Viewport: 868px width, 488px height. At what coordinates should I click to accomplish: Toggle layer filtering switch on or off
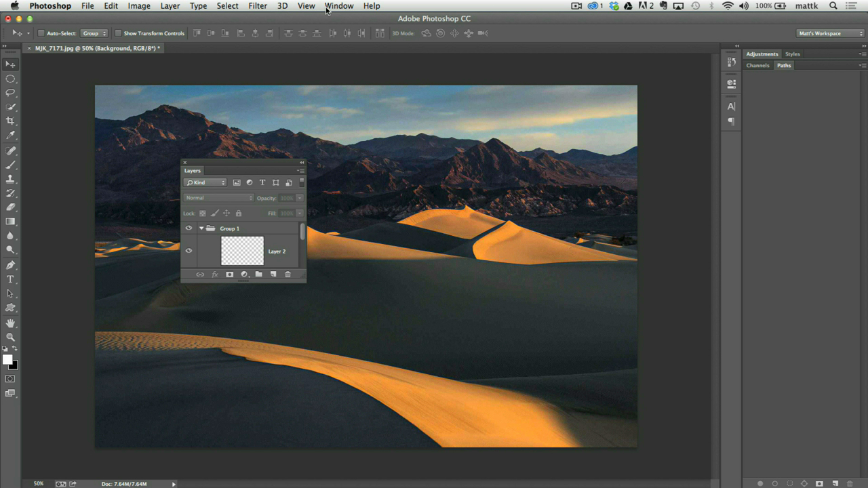(302, 182)
